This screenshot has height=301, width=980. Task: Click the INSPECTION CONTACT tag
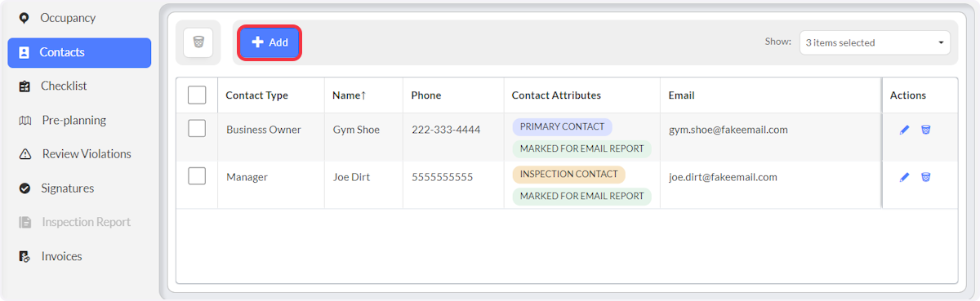tap(568, 175)
